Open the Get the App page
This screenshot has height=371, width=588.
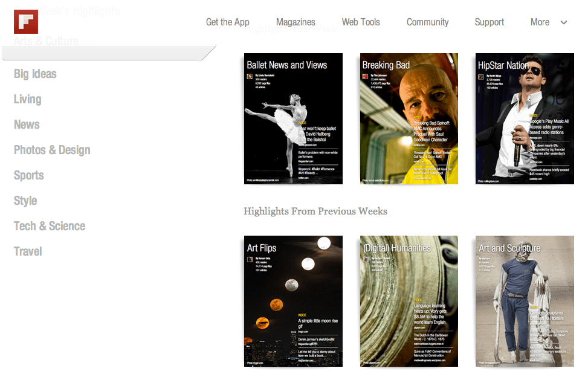point(228,22)
